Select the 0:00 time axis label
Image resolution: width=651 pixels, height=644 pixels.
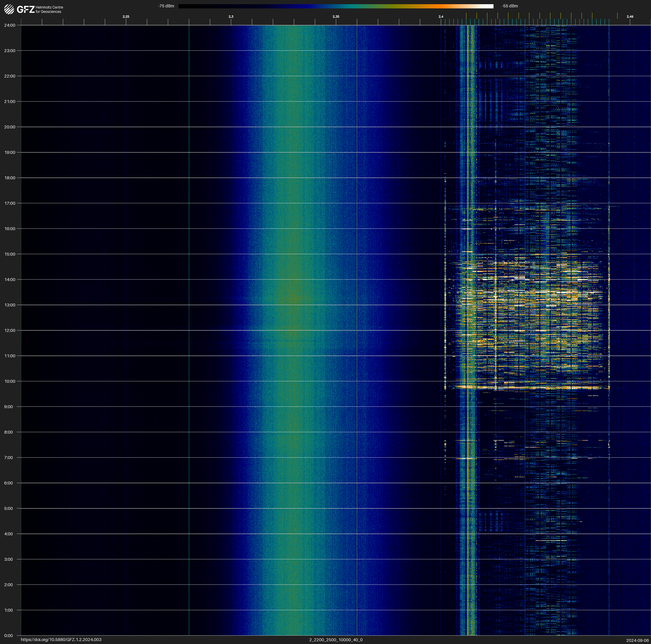point(8,636)
